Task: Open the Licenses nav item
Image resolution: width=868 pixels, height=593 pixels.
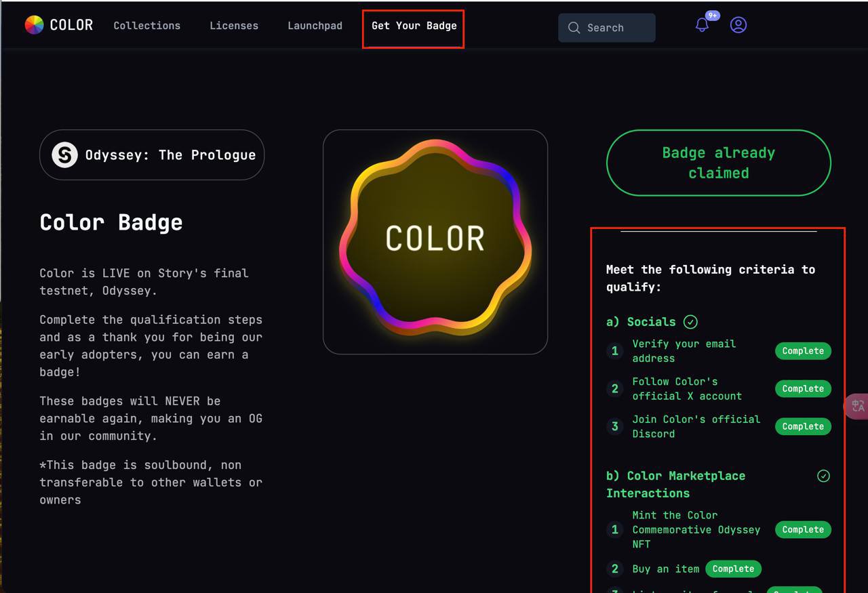Action: [234, 26]
